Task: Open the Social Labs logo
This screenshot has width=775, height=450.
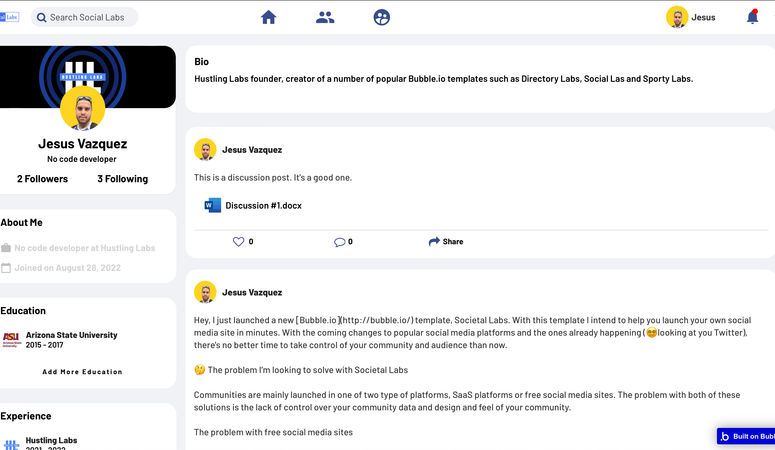Action: (9, 17)
